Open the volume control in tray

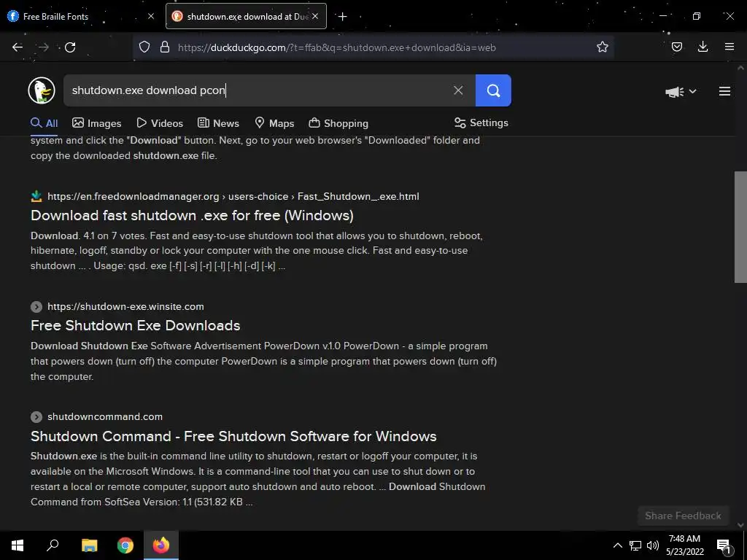(653, 545)
